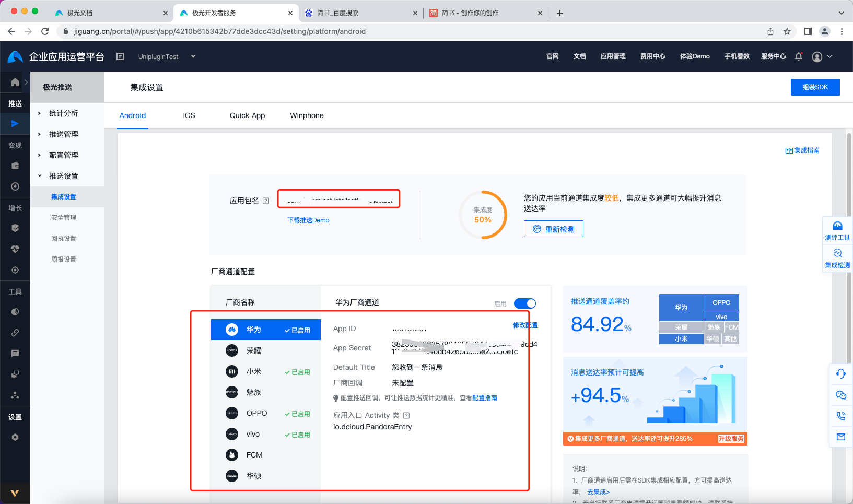The image size is (853, 504).
Task: Select the OPPO vendor channel icon
Action: click(231, 413)
